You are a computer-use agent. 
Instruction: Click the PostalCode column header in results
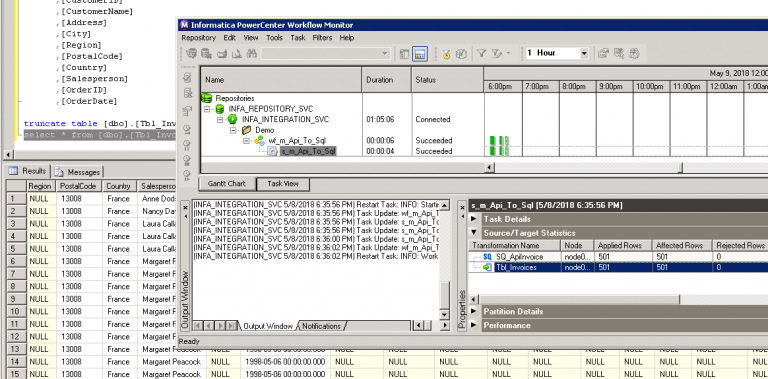79,186
